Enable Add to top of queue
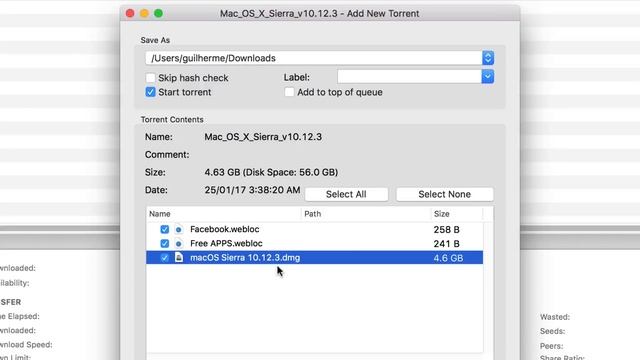Viewport: 640px width, 360px height. pos(289,92)
